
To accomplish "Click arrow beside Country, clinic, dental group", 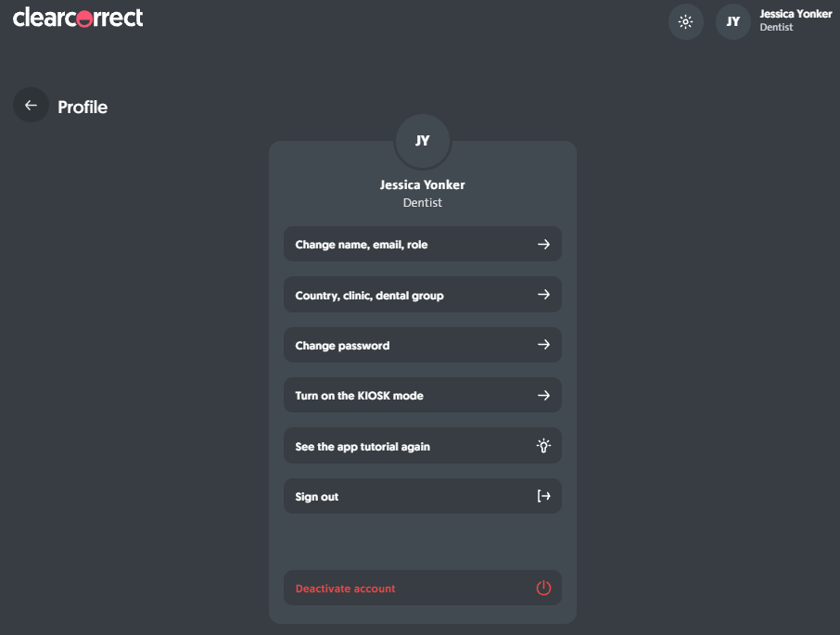I will click(543, 295).
